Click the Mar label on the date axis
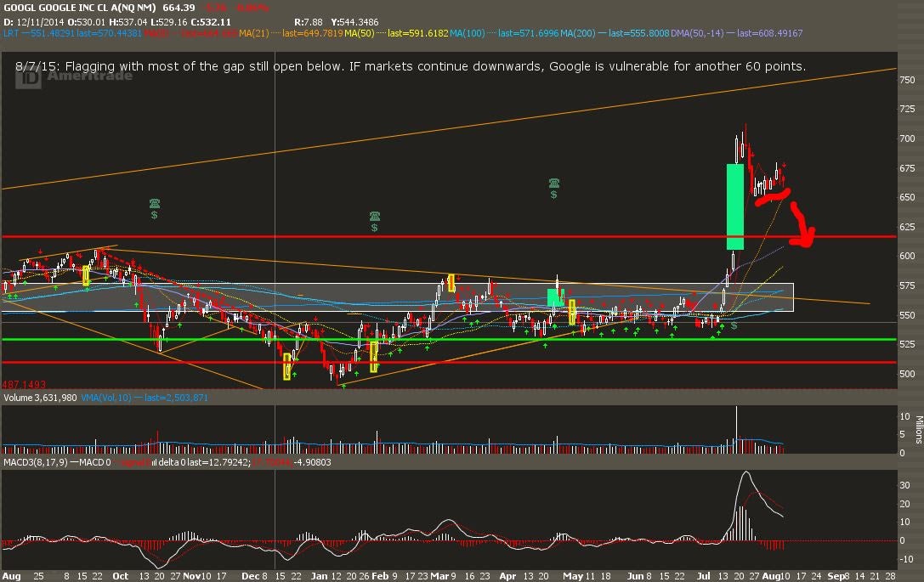The width and height of the screenshot is (924, 582). 439,576
